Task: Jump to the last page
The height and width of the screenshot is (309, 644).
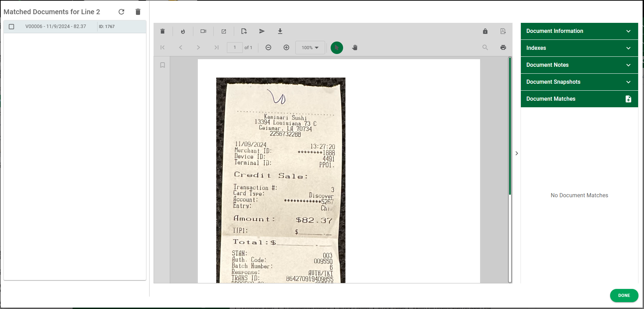Action: tap(216, 47)
